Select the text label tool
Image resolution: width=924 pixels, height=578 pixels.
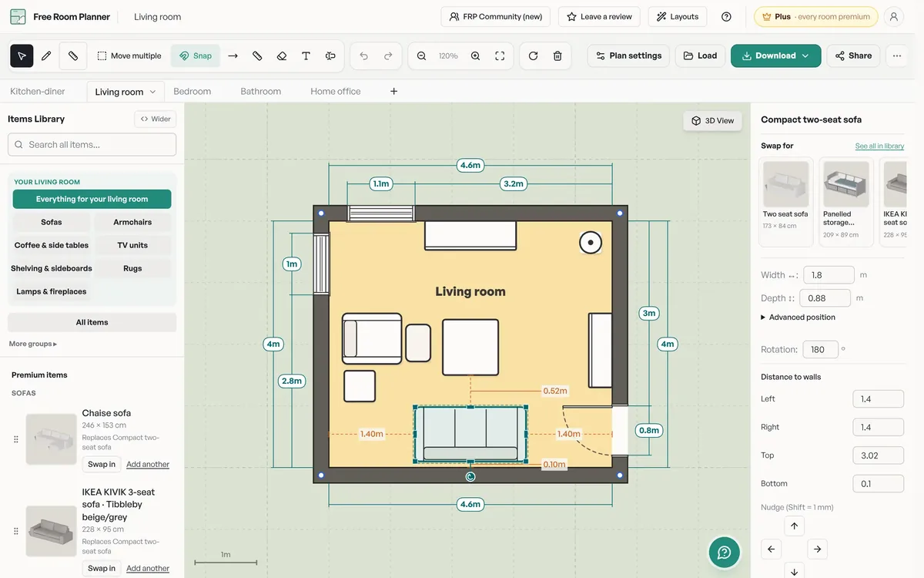(306, 55)
